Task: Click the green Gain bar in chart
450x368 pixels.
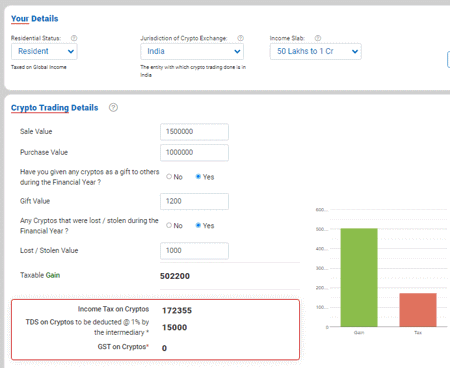Action: click(x=359, y=277)
